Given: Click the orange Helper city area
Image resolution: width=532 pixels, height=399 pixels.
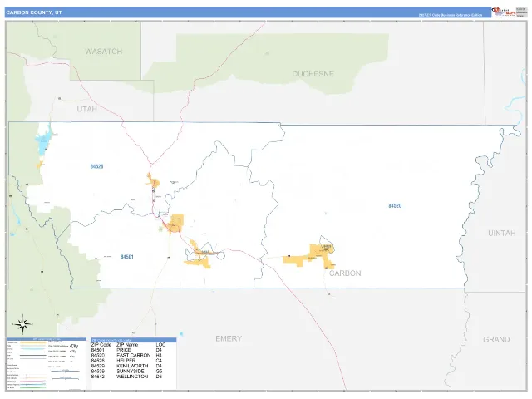Looking at the screenshot, I should (x=153, y=181).
